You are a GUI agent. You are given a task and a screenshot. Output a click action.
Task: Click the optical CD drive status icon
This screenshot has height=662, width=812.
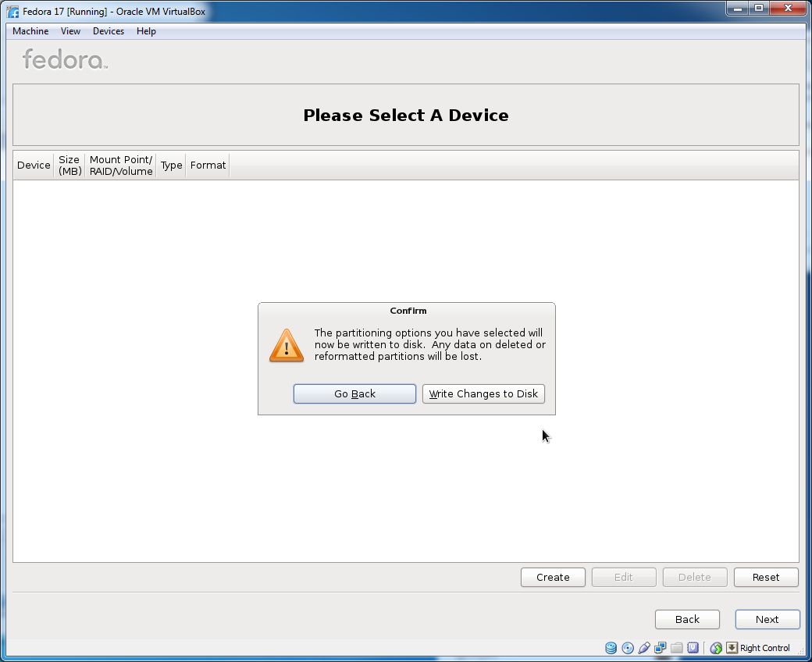click(x=628, y=647)
